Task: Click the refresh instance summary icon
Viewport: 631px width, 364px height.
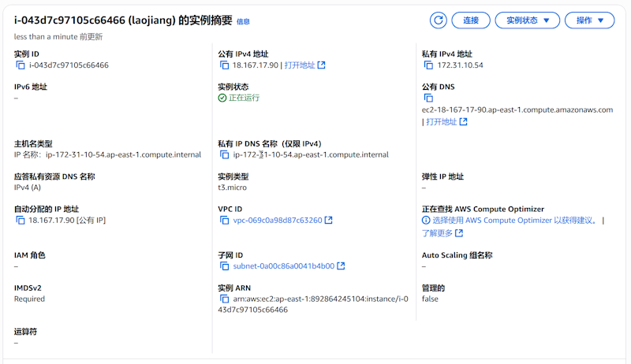Action: coord(438,20)
